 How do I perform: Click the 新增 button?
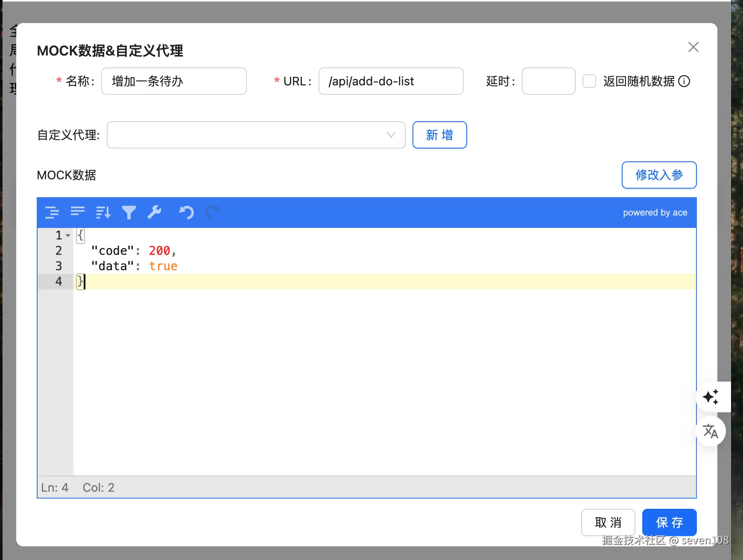pyautogui.click(x=440, y=135)
